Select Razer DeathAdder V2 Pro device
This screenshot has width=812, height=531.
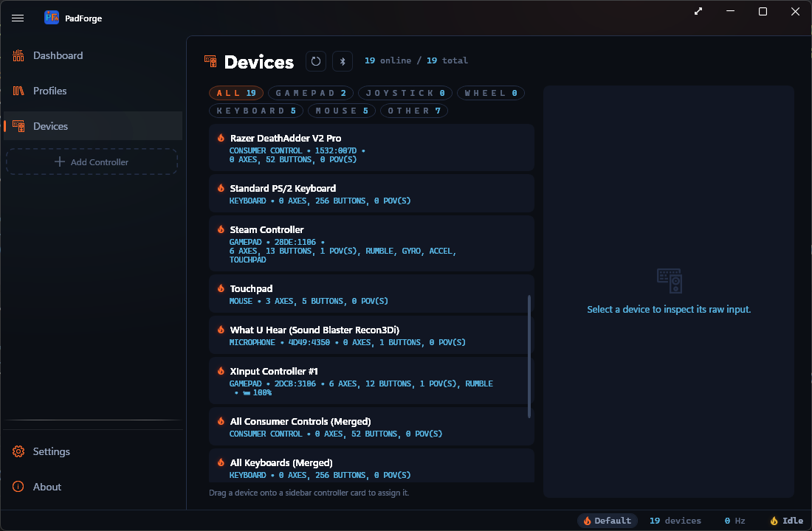pos(371,147)
